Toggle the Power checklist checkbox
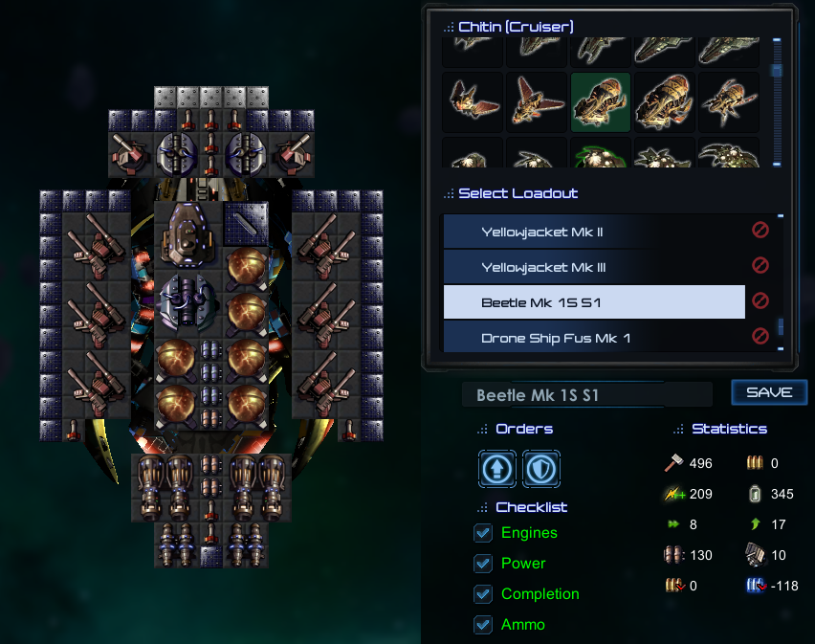Image resolution: width=815 pixels, height=644 pixels. [483, 564]
